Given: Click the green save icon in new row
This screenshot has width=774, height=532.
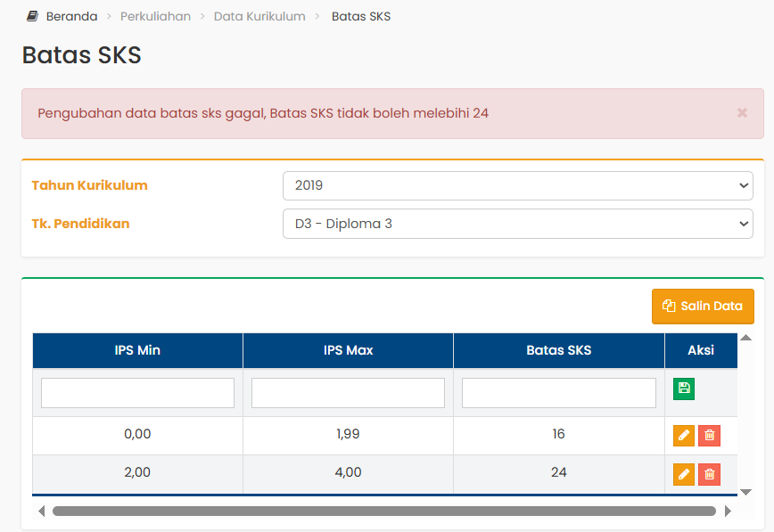Looking at the screenshot, I should click(x=683, y=389).
